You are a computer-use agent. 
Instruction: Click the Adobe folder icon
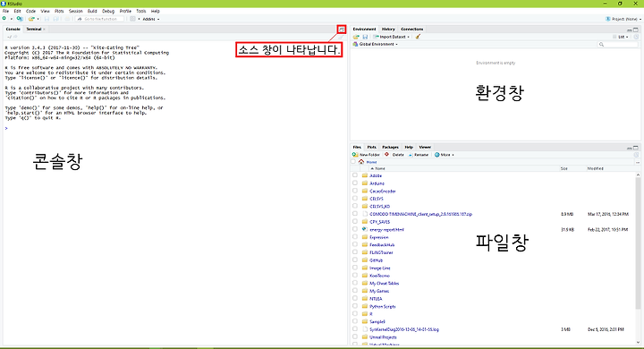pyautogui.click(x=365, y=175)
